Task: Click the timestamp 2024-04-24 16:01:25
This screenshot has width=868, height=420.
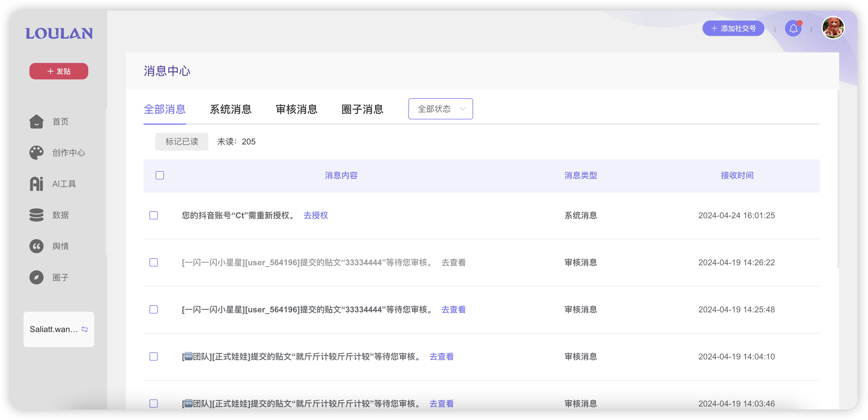Action: pos(736,215)
